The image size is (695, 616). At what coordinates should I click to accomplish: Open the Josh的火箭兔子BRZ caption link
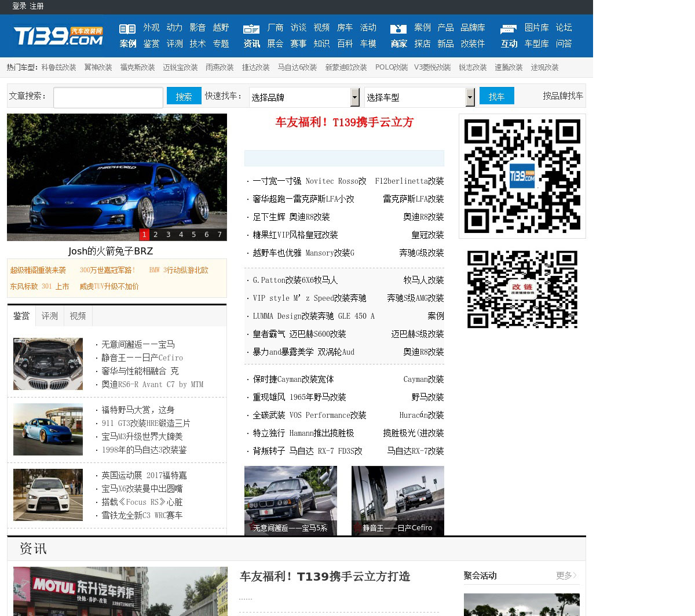111,251
